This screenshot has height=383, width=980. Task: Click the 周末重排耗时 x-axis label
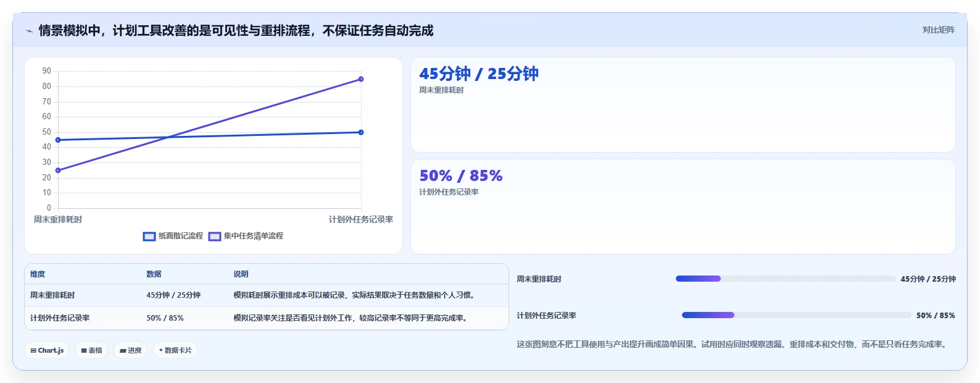click(x=58, y=219)
